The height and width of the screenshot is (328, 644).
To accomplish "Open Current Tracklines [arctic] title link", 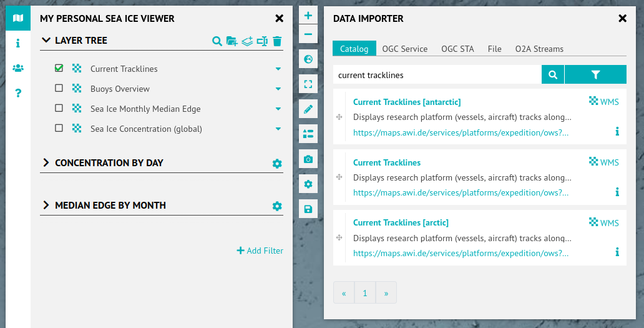I will coord(401,222).
